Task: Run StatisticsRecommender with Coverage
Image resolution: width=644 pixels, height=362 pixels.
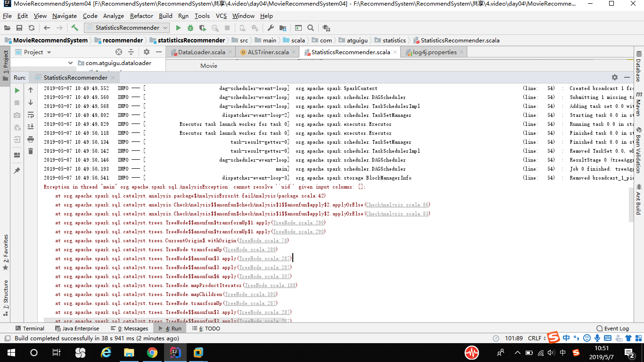Action: tap(202, 27)
